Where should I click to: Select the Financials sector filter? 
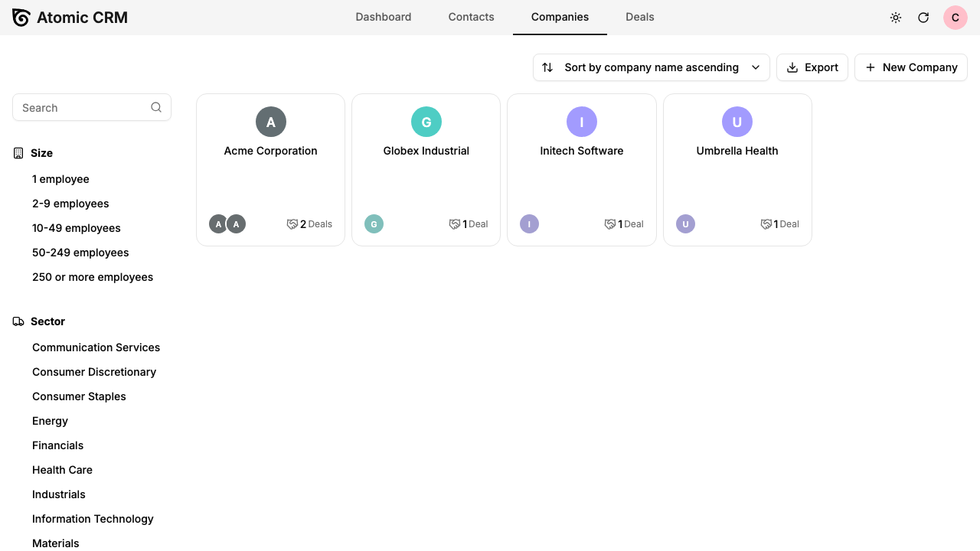click(x=57, y=445)
